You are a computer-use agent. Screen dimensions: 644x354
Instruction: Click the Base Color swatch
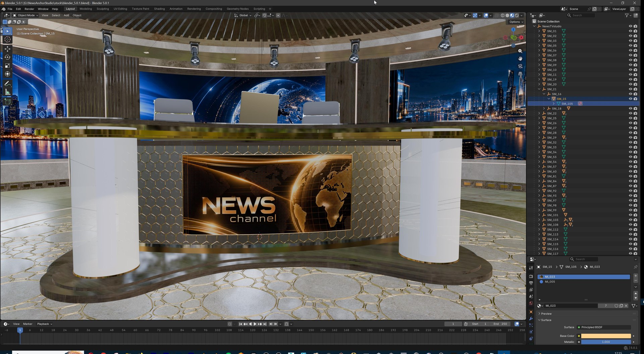[606, 336]
